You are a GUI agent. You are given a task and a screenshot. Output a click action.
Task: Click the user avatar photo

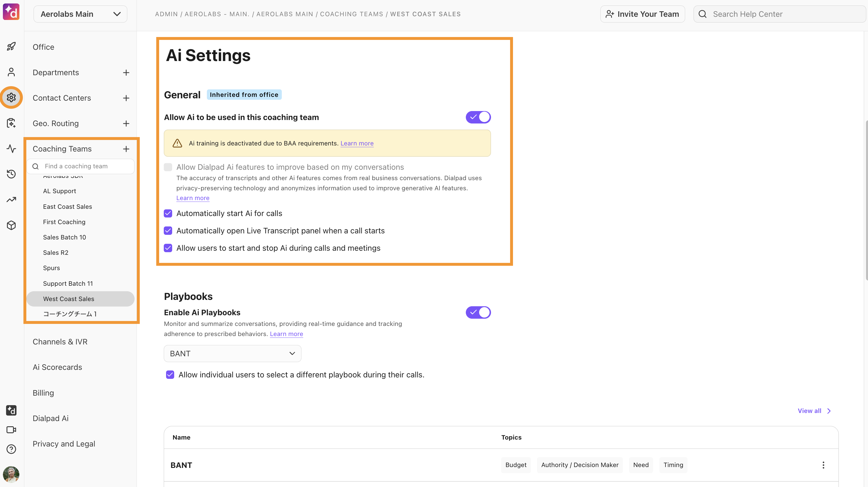[x=11, y=475]
